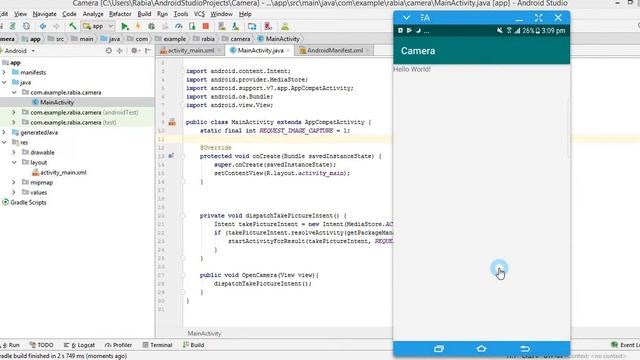The height and width of the screenshot is (360, 640).
Task: Click the red Stop button in toolbar
Action: click(206, 27)
